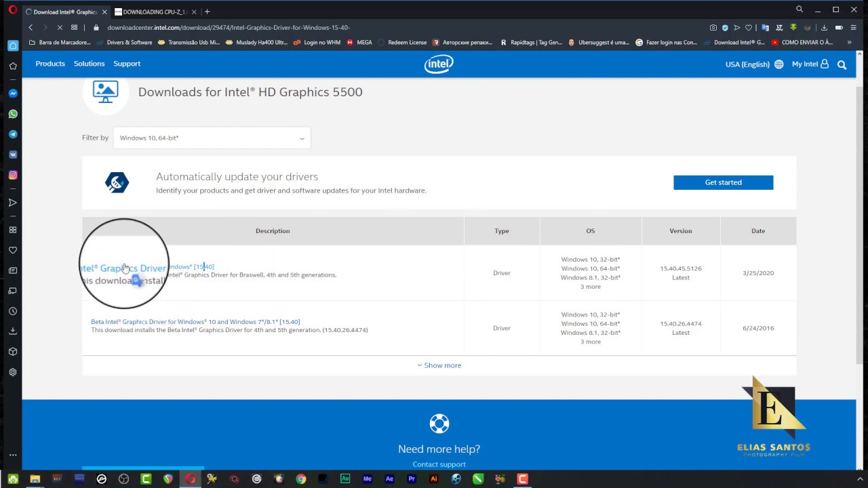Open Filter by Windows 10 64-bit dropdown
The image size is (868, 488).
click(x=212, y=138)
